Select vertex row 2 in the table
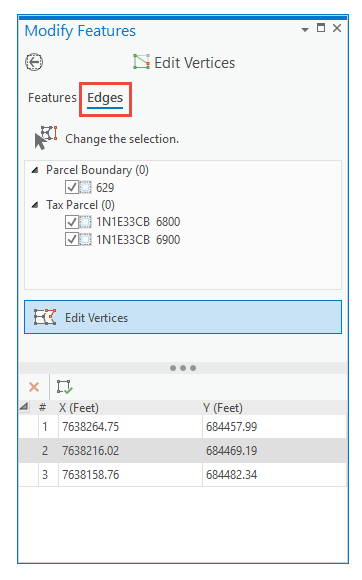 click(x=183, y=451)
